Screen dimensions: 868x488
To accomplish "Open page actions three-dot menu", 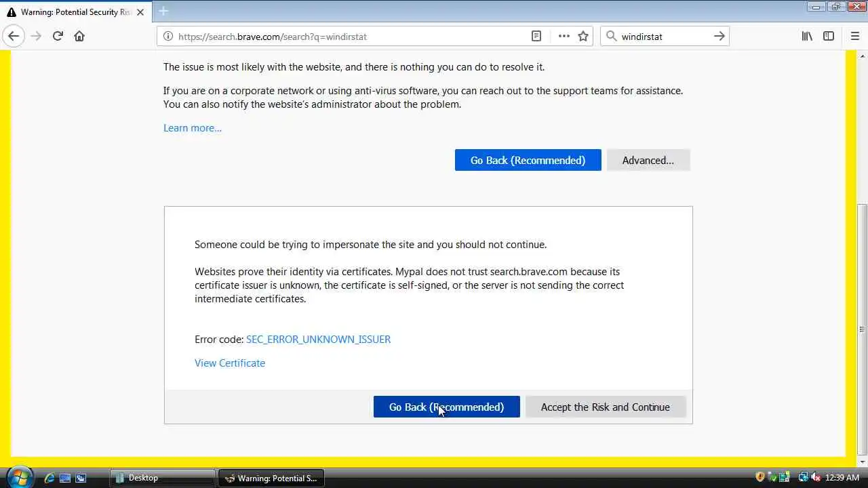I will 564,36.
